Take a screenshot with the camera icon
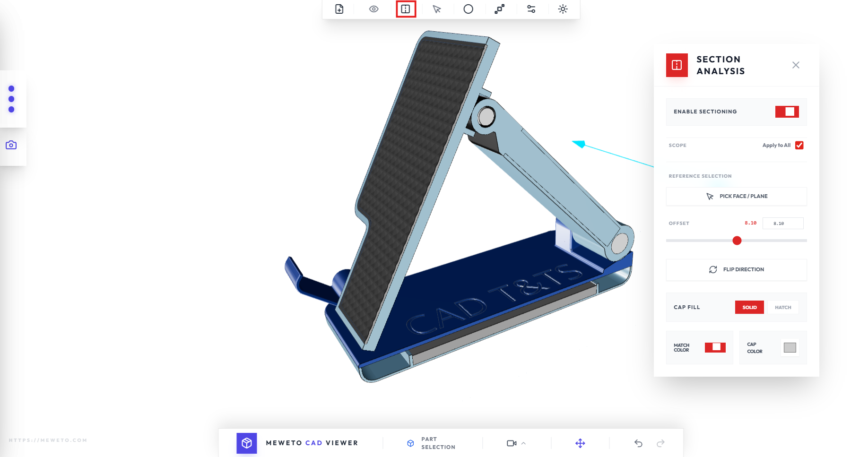The height and width of the screenshot is (457, 868). [x=11, y=145]
